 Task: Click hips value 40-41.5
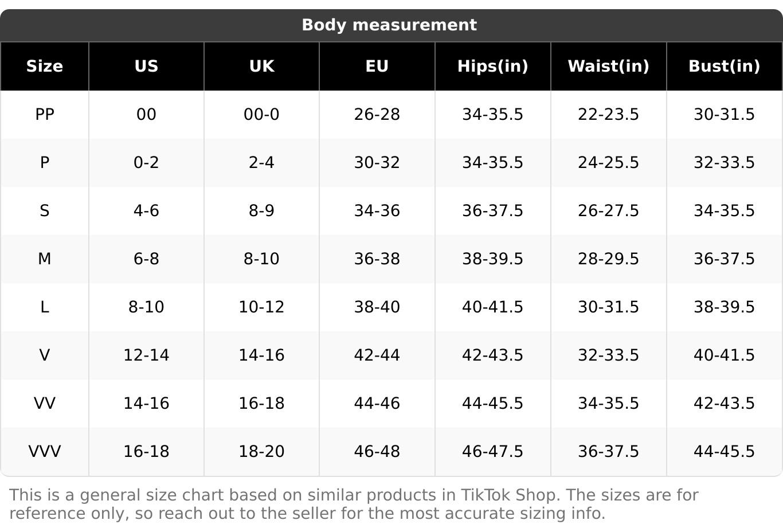point(492,307)
